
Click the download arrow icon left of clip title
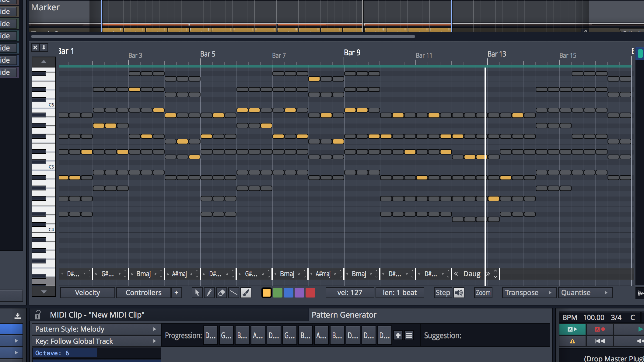point(18,316)
